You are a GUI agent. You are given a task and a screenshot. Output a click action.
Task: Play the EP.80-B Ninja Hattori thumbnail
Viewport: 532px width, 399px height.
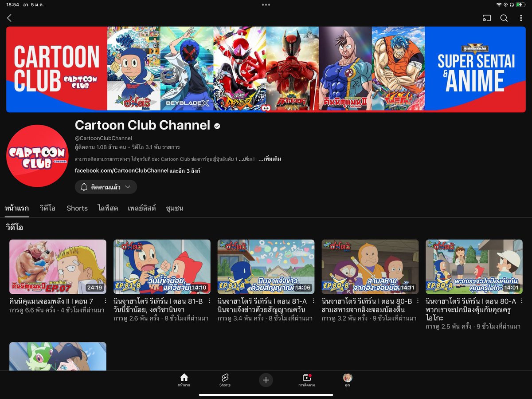pos(370,267)
